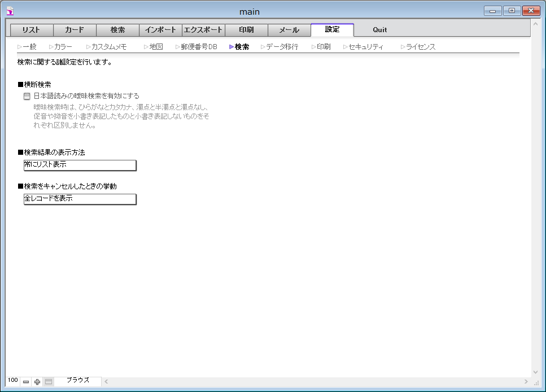Open the カスタムメモ settings section
Image resolution: width=546 pixels, height=392 pixels.
108,47
